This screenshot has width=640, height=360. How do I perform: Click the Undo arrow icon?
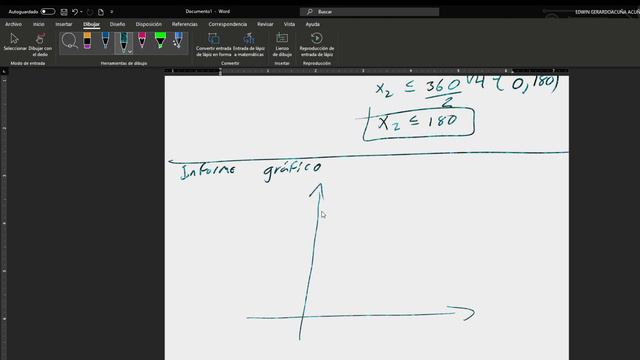(75, 12)
